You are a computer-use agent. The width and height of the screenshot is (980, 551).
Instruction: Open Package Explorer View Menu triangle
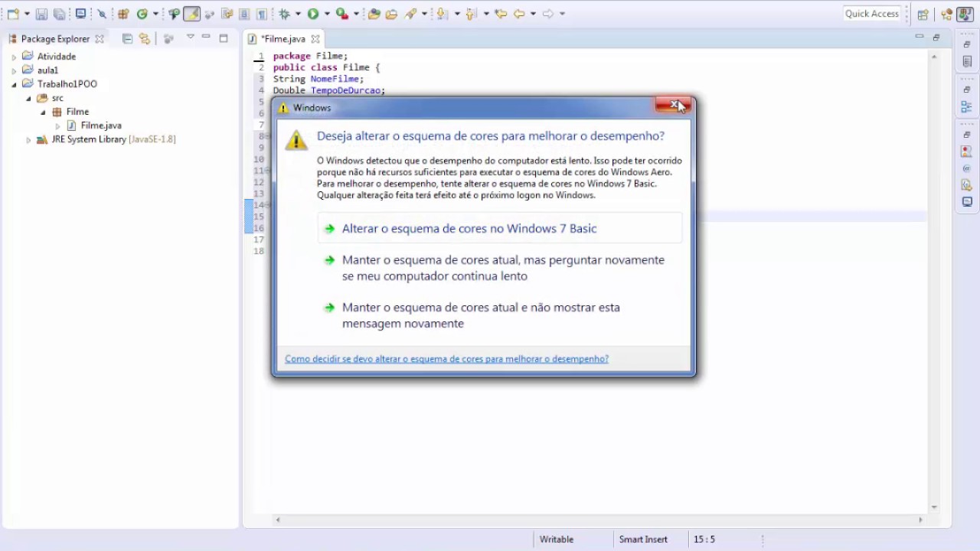[x=191, y=37]
